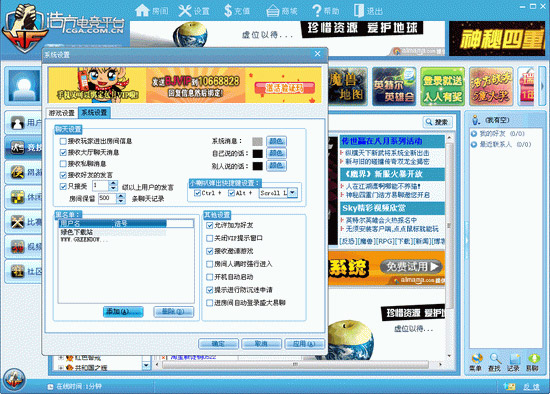The height and width of the screenshot is (394, 550).
Task: Open the 设置 wrench icon in top toolbar
Action: pyautogui.click(x=185, y=11)
